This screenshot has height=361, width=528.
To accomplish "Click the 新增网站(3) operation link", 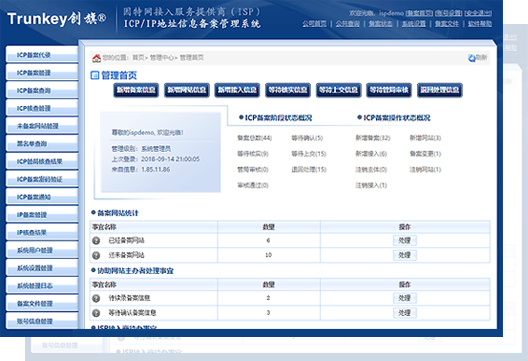I will [x=425, y=138].
